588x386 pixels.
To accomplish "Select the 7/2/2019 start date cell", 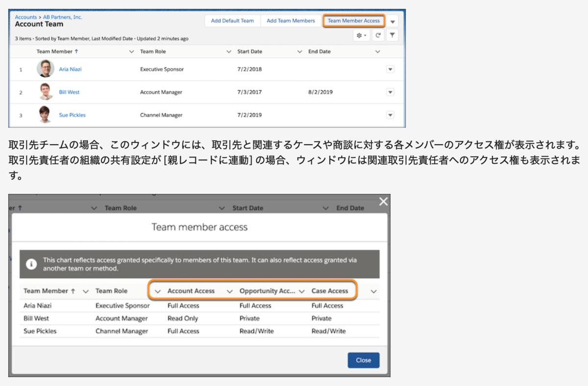I will coord(249,115).
